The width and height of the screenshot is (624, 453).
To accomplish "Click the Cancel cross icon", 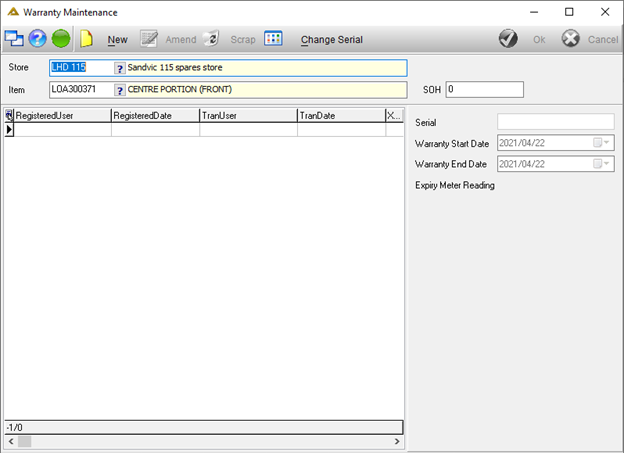I will pos(571,39).
